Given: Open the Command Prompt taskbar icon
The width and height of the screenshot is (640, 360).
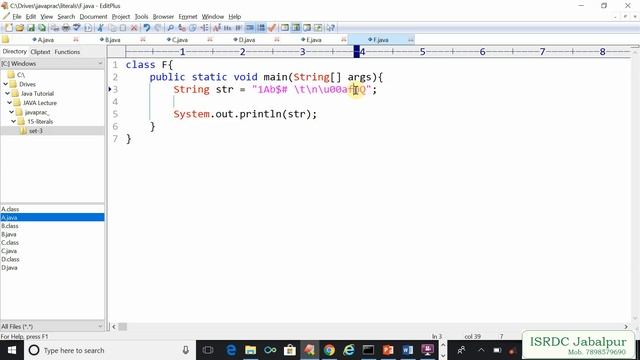Looking at the screenshot, I should tap(368, 350).
